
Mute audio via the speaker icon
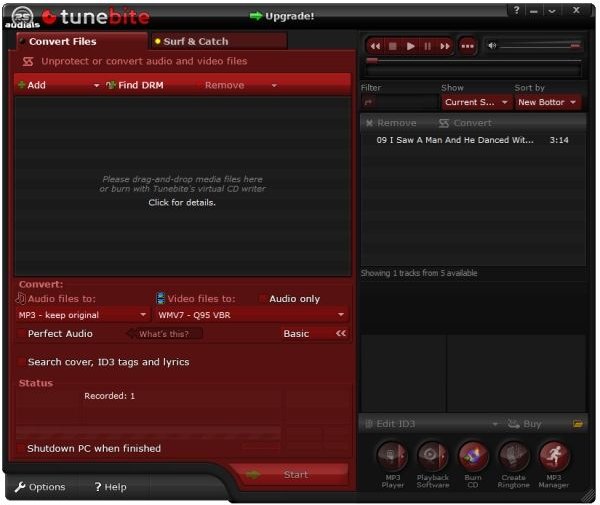click(492, 46)
